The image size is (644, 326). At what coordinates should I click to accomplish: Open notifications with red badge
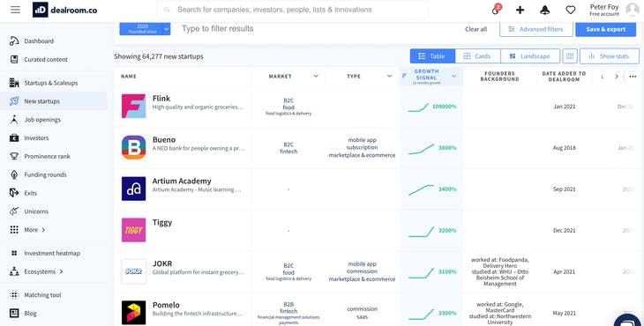(496, 10)
